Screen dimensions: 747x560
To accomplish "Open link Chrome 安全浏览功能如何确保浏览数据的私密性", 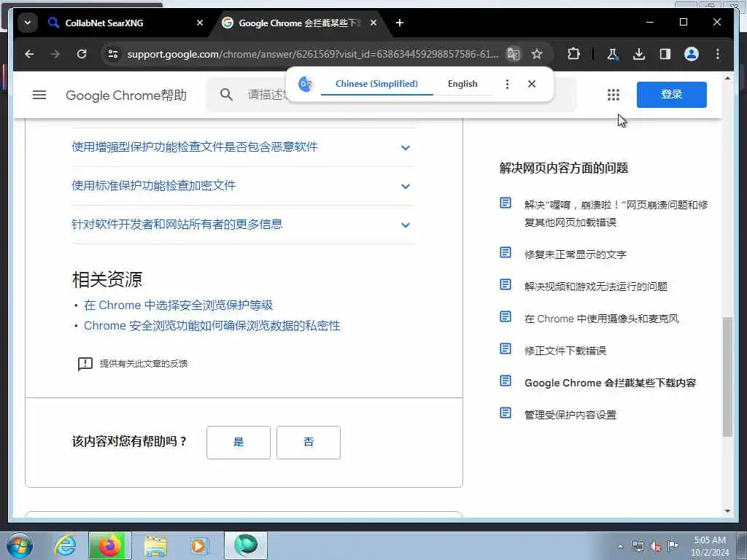I will [212, 326].
